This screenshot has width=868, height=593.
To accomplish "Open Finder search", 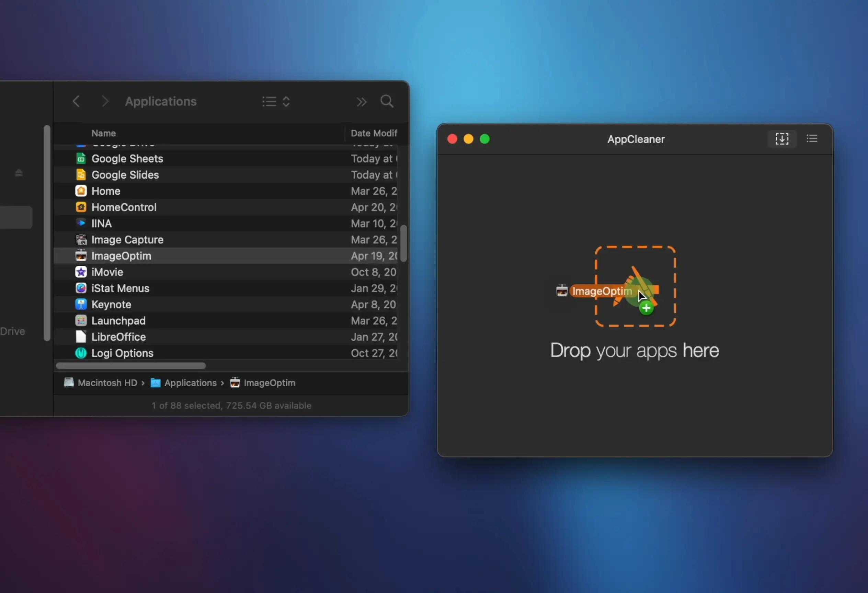I will pyautogui.click(x=387, y=101).
